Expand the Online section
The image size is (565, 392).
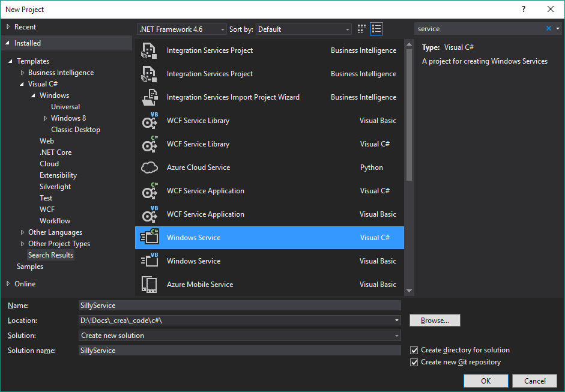click(x=8, y=283)
